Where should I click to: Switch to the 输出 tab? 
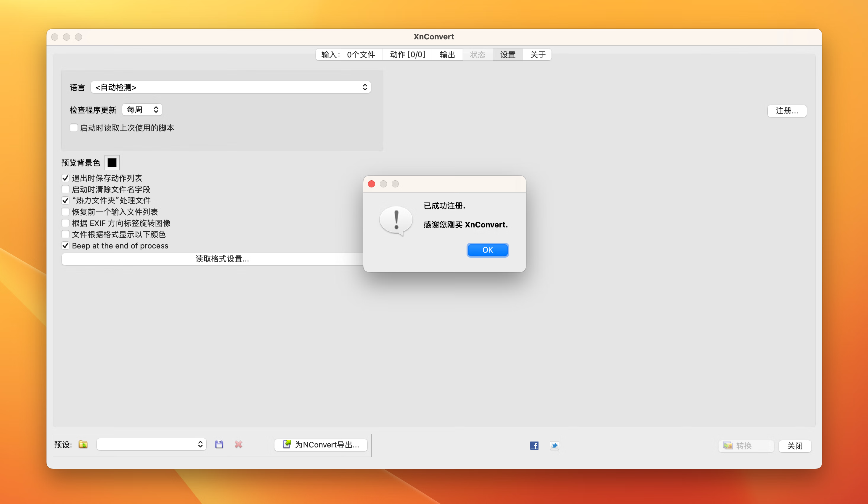pos(447,55)
